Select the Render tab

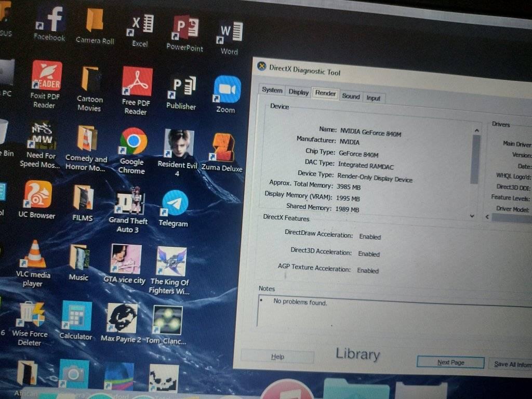coord(325,93)
